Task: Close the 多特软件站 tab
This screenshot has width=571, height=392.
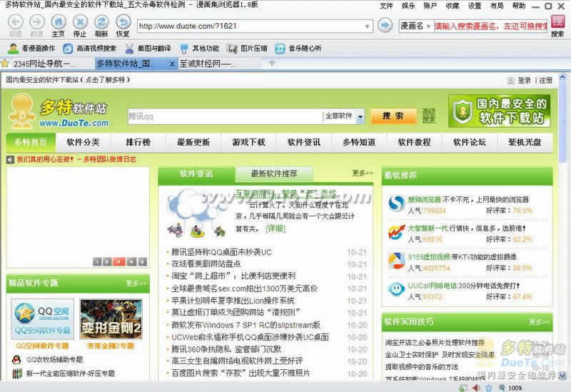Action: [x=172, y=64]
